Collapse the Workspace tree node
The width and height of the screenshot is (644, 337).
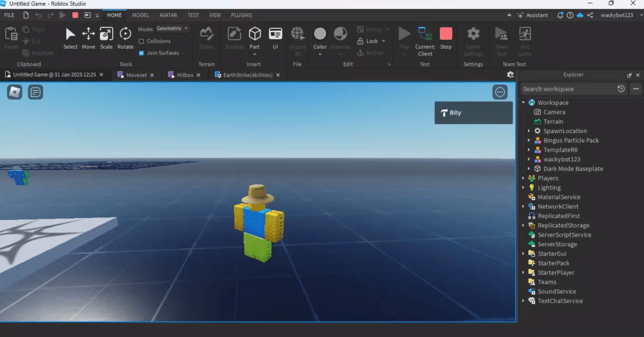click(523, 102)
